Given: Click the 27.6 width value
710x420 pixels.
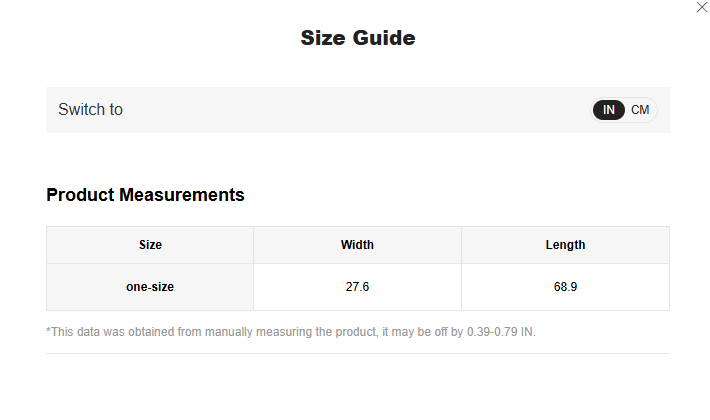Looking at the screenshot, I should (x=357, y=287).
